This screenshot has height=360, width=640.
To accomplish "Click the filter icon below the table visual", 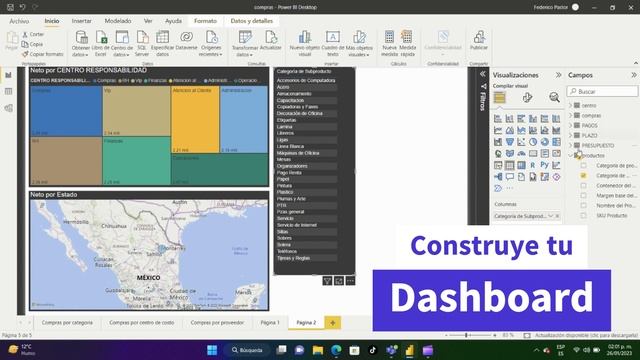I will tap(327, 281).
